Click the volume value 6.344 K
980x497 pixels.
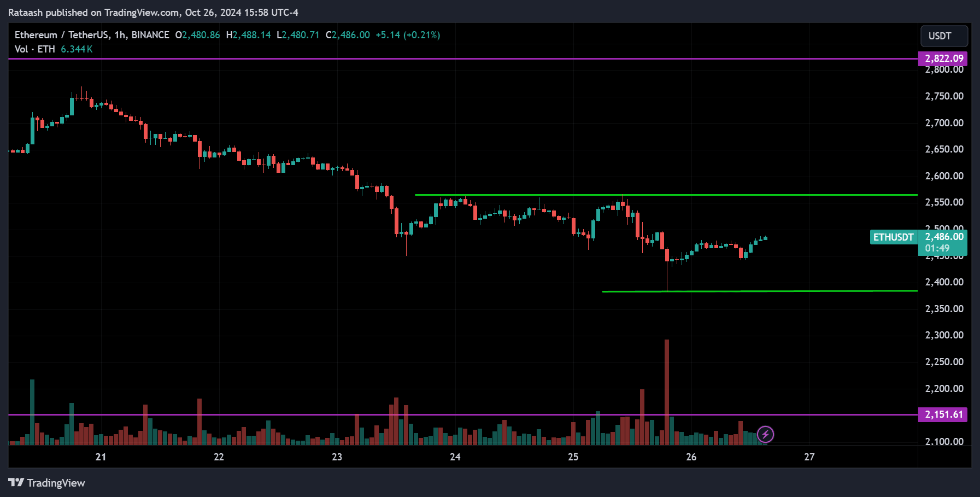(x=77, y=49)
